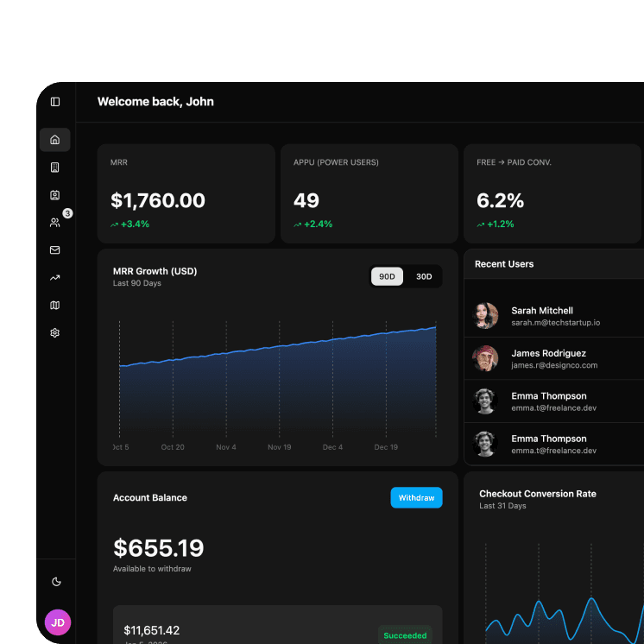Image resolution: width=644 pixels, height=644 pixels.
Task: Open the trending analytics arrow icon
Action: pyautogui.click(x=55, y=278)
